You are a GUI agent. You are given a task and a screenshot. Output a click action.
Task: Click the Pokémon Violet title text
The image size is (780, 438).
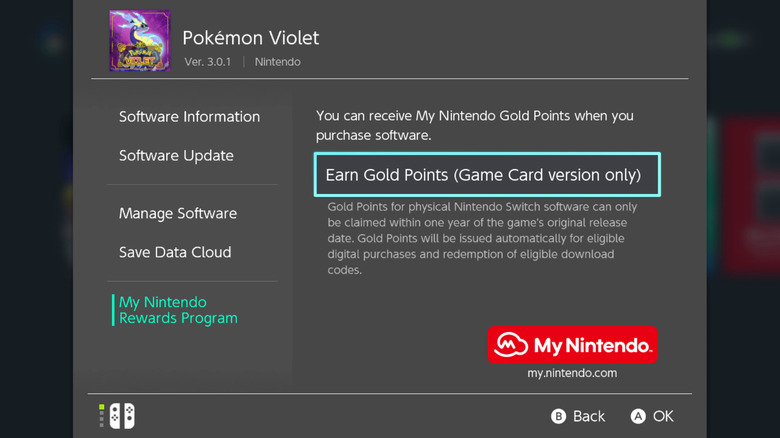point(250,38)
